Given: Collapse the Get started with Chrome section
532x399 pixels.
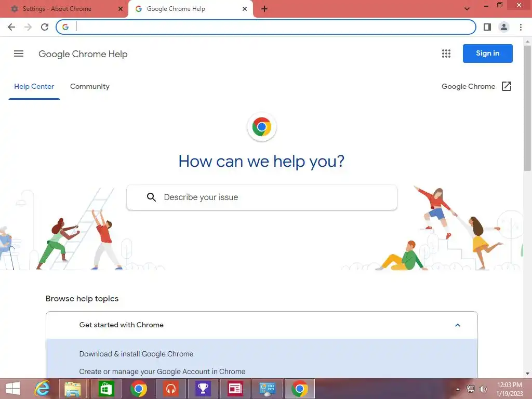Looking at the screenshot, I should [457, 325].
